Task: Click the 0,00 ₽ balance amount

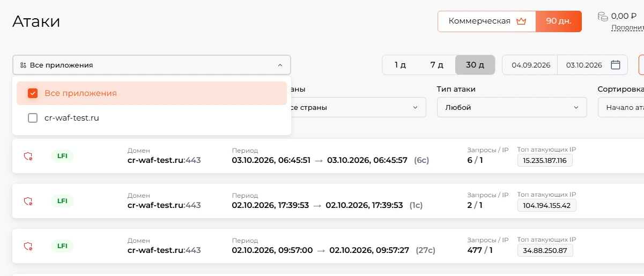Action: point(624,16)
